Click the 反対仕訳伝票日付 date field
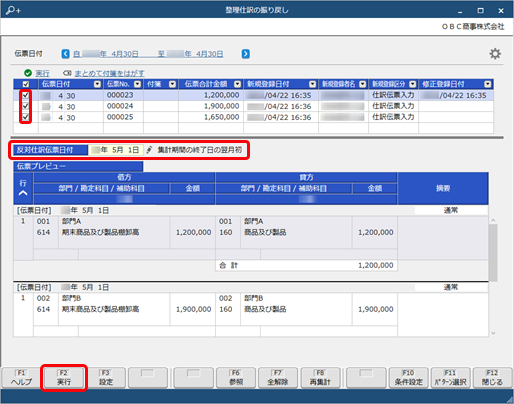 (116, 150)
